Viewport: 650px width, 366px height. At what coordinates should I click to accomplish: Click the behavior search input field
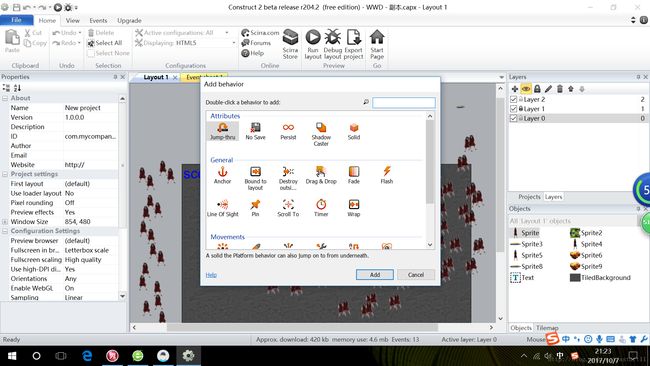click(x=404, y=102)
